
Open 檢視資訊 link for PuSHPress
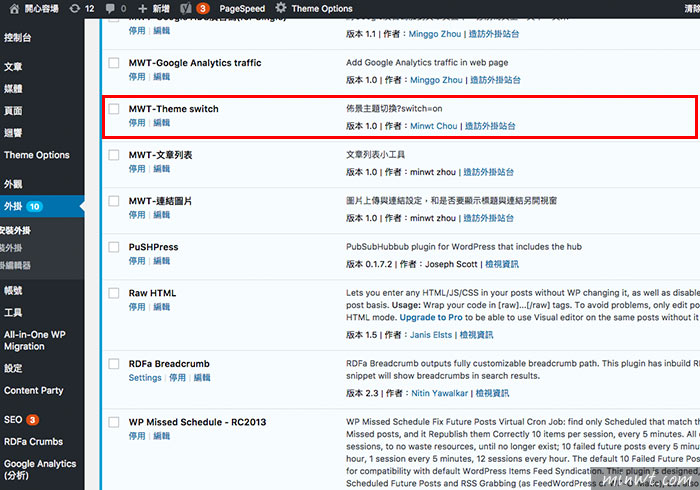point(502,264)
